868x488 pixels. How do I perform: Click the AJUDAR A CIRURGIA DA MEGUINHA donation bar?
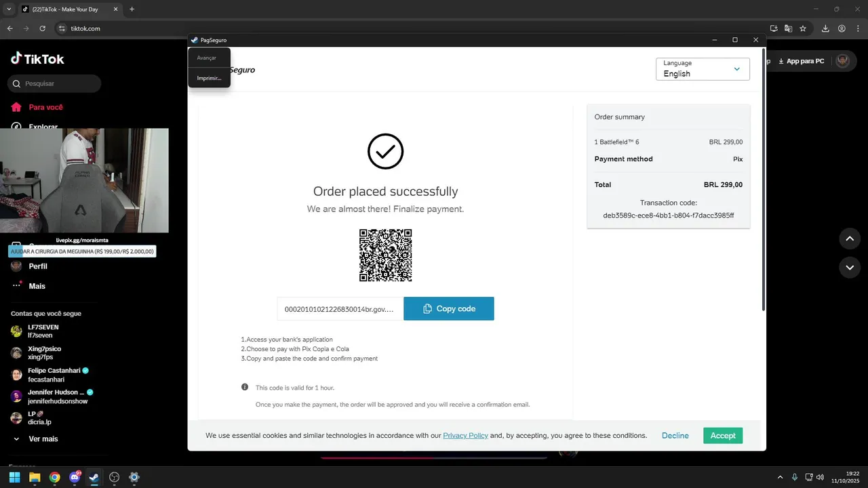pyautogui.click(x=83, y=251)
